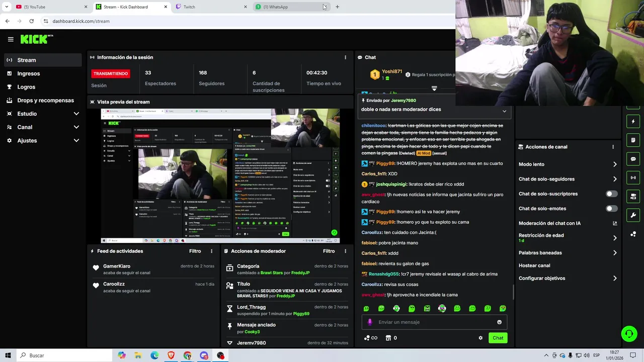Open the Acciones de moderador three-dot menu
This screenshot has width=644, height=362.
(345, 251)
